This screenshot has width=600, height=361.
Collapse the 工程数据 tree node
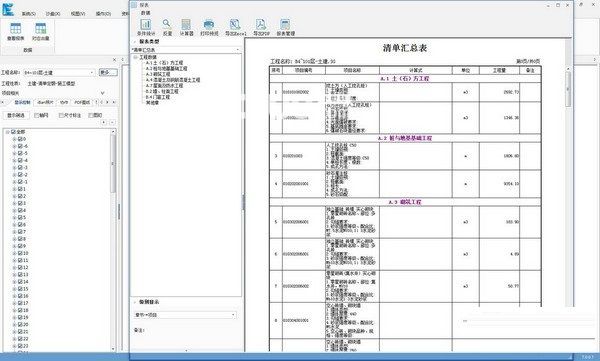coord(135,57)
